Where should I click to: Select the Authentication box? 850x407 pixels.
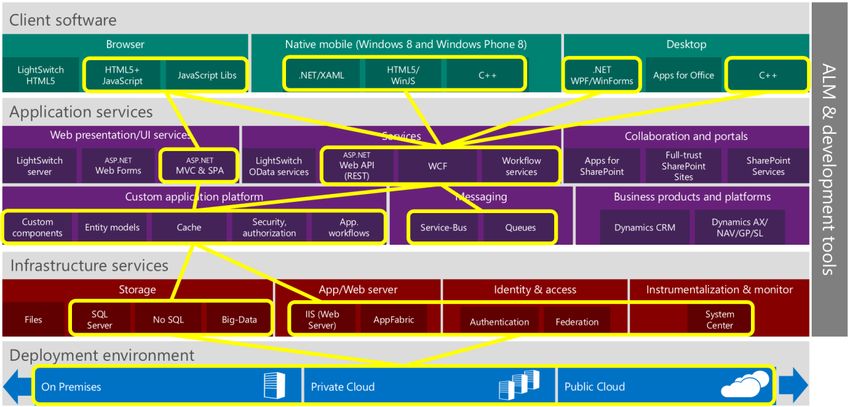click(x=499, y=322)
